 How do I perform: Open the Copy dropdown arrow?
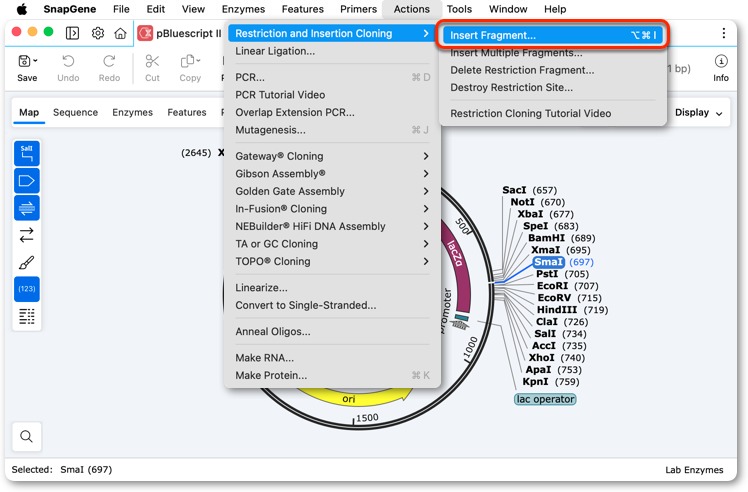click(198, 61)
